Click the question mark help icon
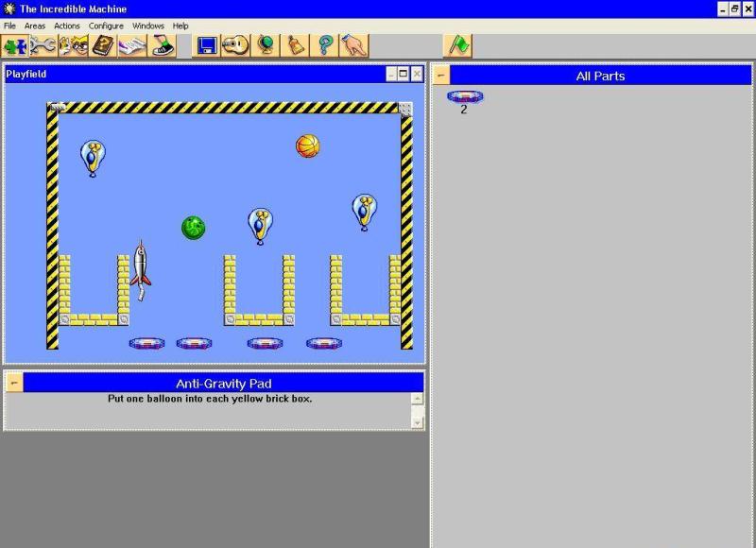This screenshot has width=756, height=548. pos(325,45)
